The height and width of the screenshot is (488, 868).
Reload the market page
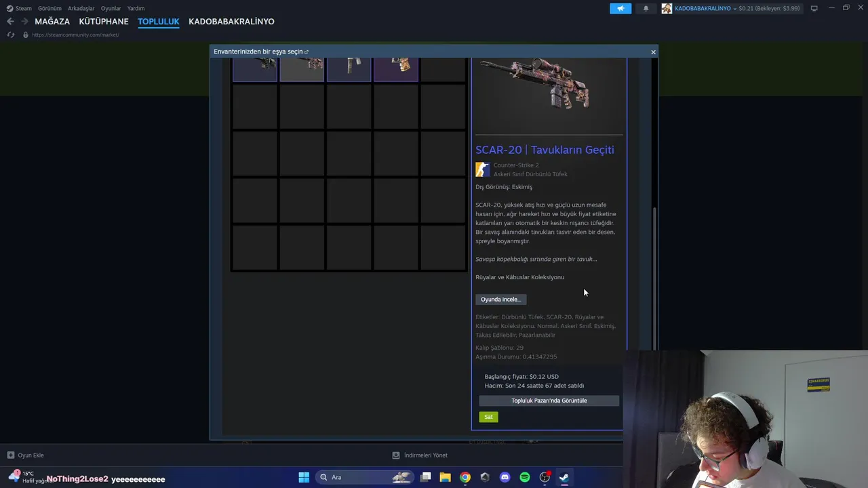[x=10, y=35]
